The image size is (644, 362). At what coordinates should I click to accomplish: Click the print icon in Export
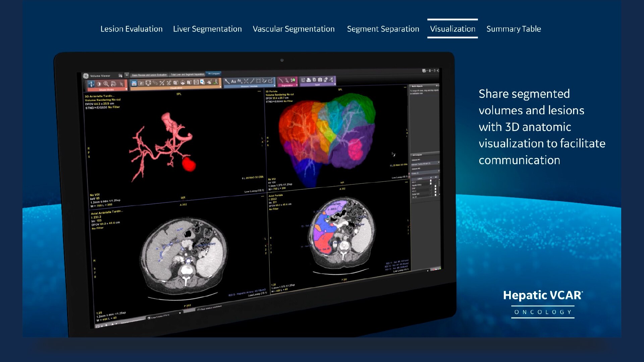[309, 80]
